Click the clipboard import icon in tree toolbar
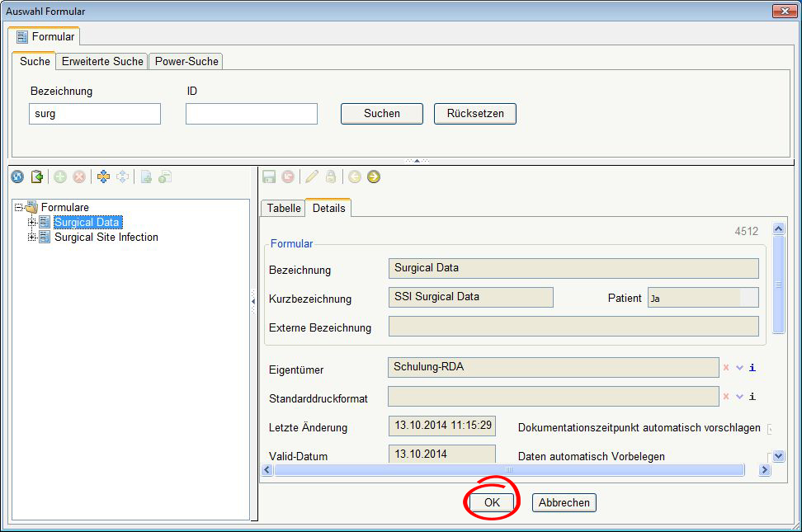Screen dimensions: 802x532 (x=36, y=177)
